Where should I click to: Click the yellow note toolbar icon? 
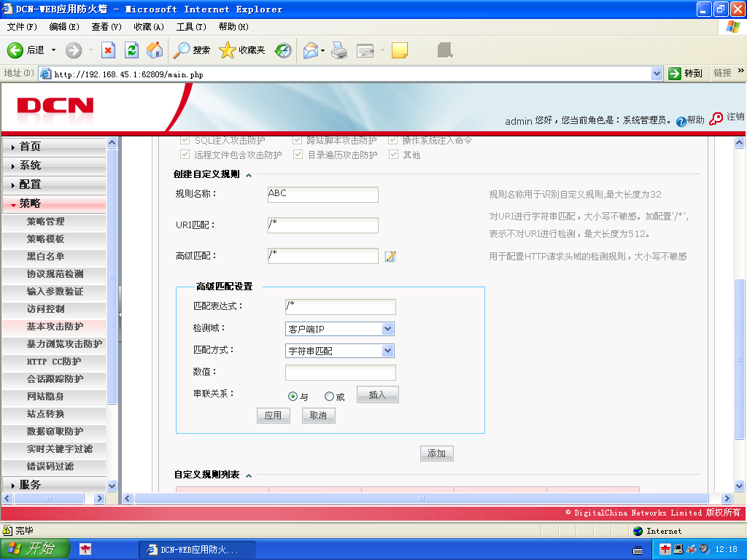(x=399, y=50)
